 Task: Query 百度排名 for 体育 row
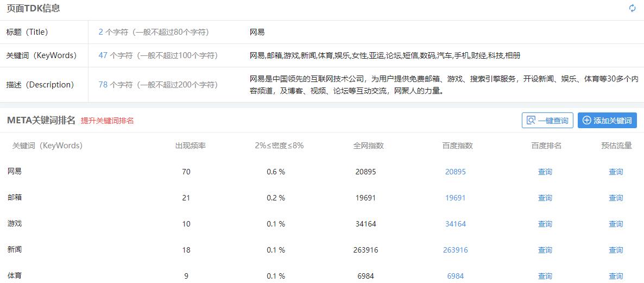[545, 276]
